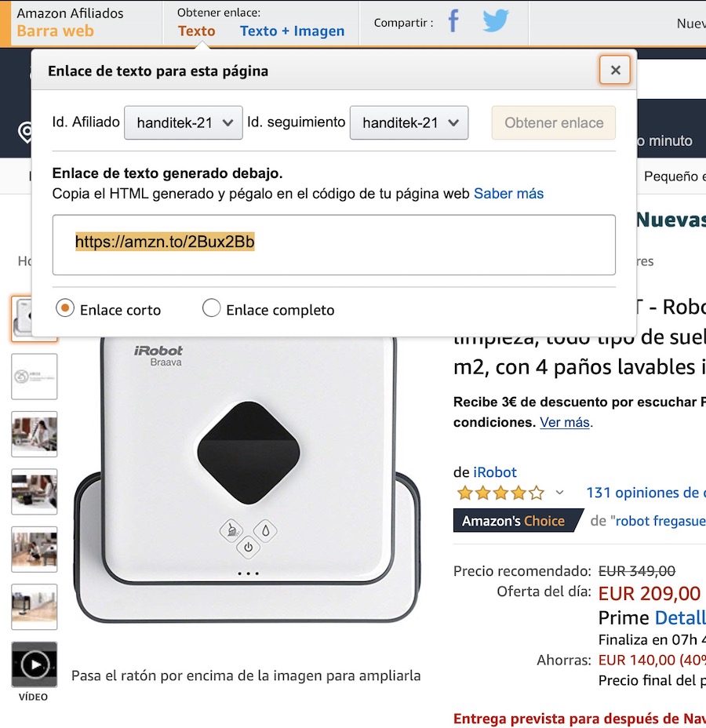
Task: Open the Id. Afiliado dropdown
Action: (x=184, y=122)
